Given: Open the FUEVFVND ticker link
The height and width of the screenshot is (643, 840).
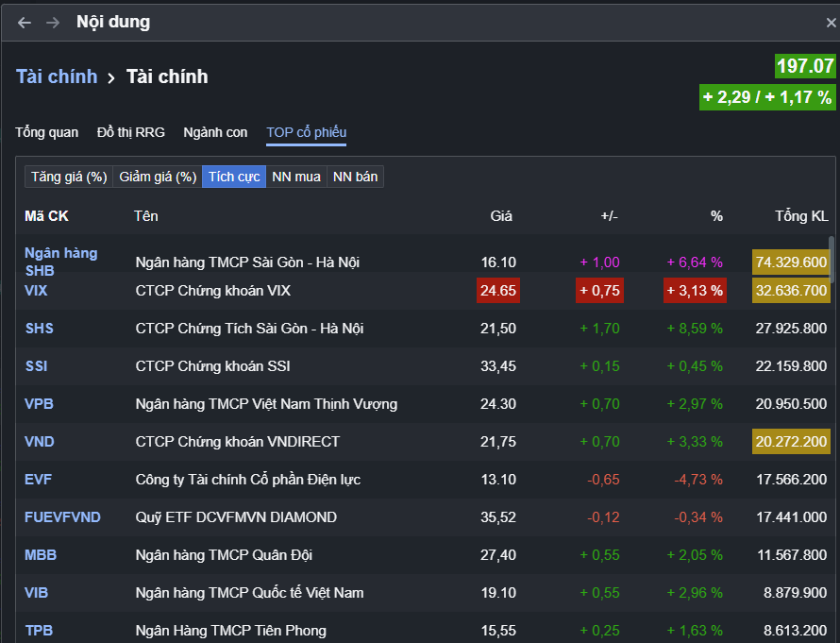Looking at the screenshot, I should 62,517.
